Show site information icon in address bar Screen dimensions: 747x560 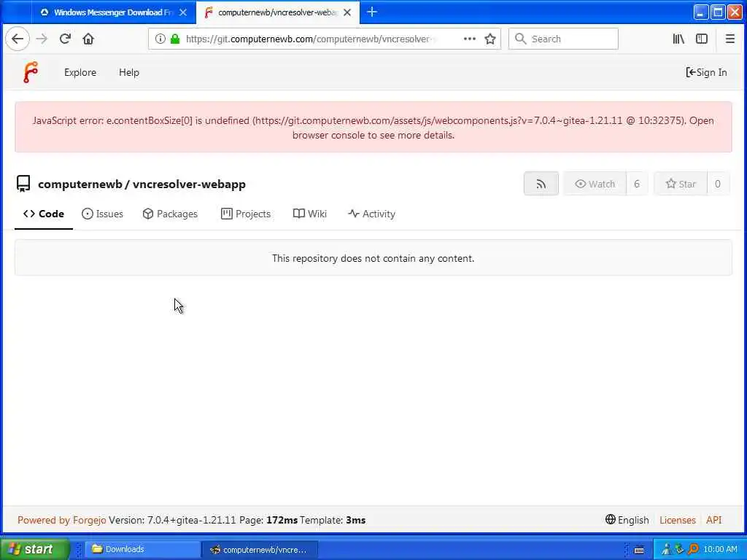click(160, 39)
